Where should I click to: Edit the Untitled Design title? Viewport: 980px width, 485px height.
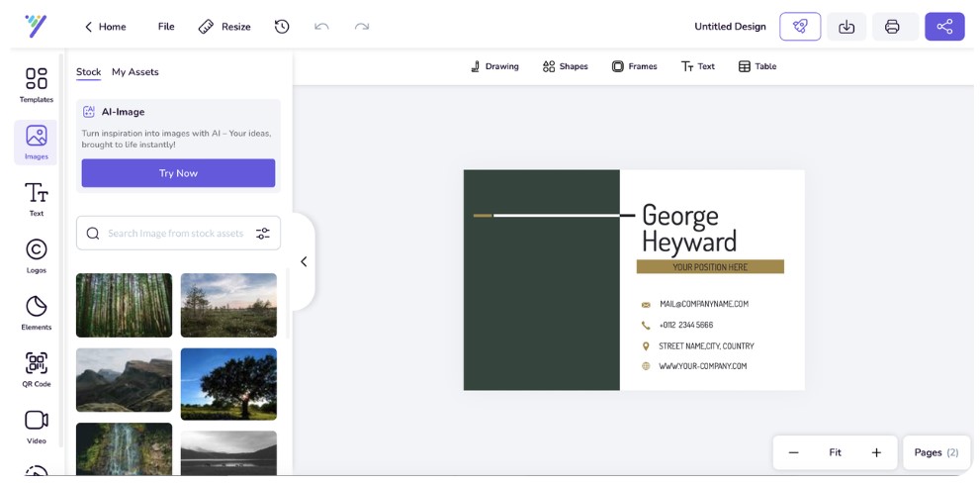click(730, 27)
